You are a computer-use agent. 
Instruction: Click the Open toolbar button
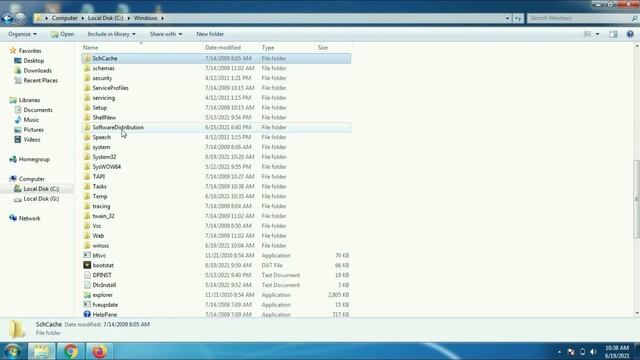[62, 34]
